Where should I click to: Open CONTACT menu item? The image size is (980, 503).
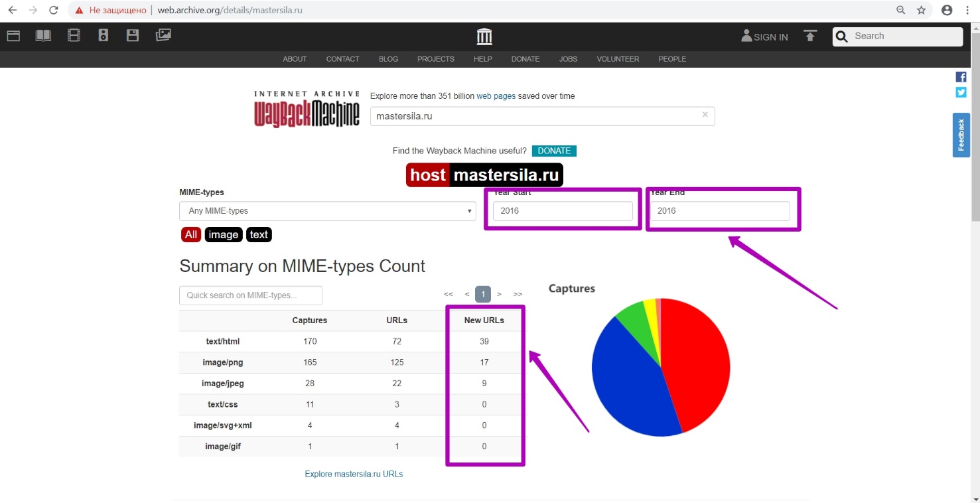(342, 59)
